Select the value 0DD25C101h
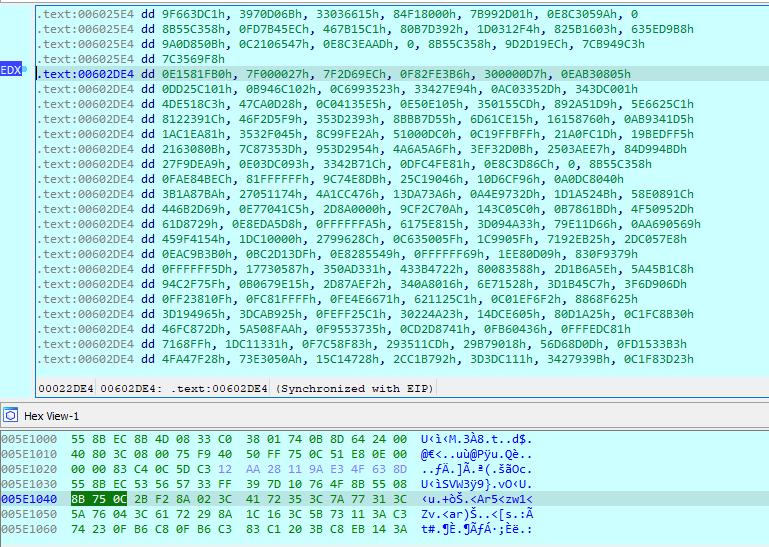This screenshot has width=769, height=547. pos(197,89)
